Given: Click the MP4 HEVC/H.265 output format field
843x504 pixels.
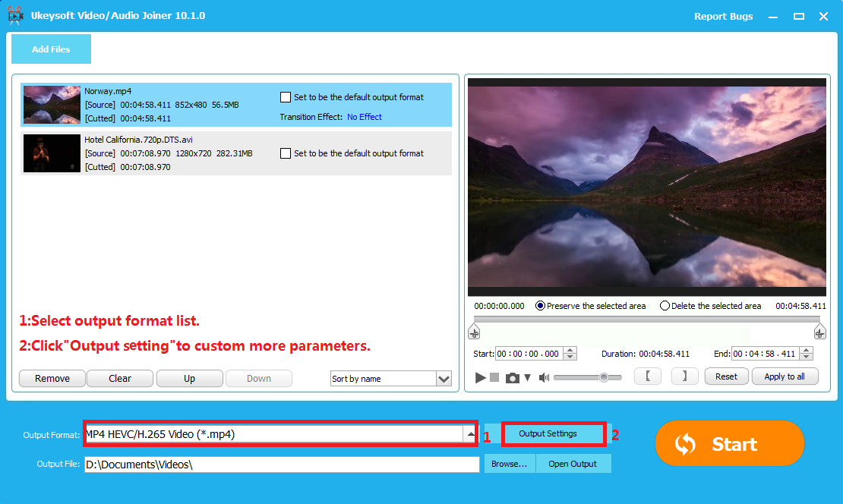Looking at the screenshot, I should tap(273, 433).
